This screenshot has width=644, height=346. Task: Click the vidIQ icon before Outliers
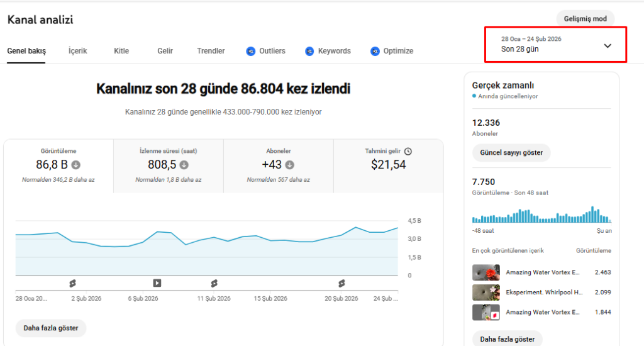coord(250,51)
